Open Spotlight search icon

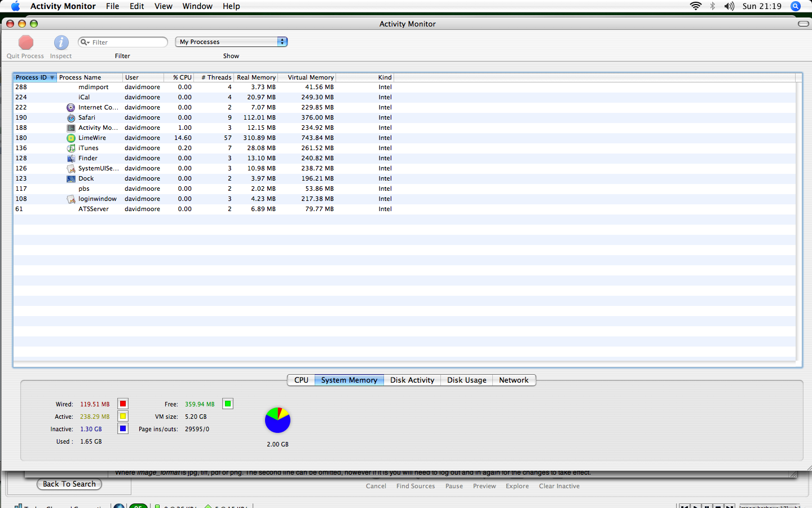pyautogui.click(x=796, y=6)
